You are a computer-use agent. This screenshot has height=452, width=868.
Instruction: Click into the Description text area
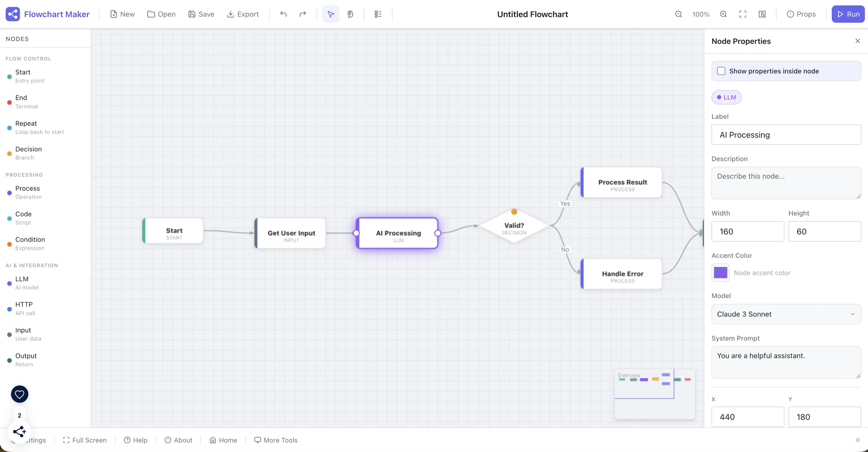pyautogui.click(x=786, y=183)
